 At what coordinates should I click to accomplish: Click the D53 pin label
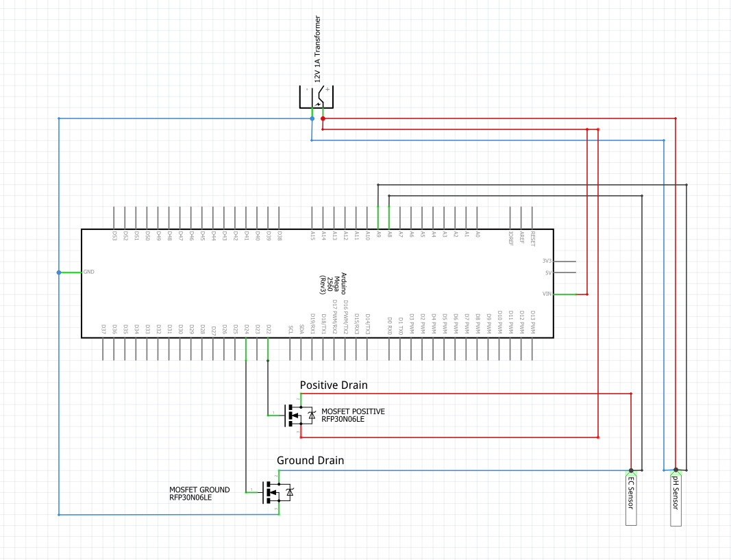click(x=114, y=236)
